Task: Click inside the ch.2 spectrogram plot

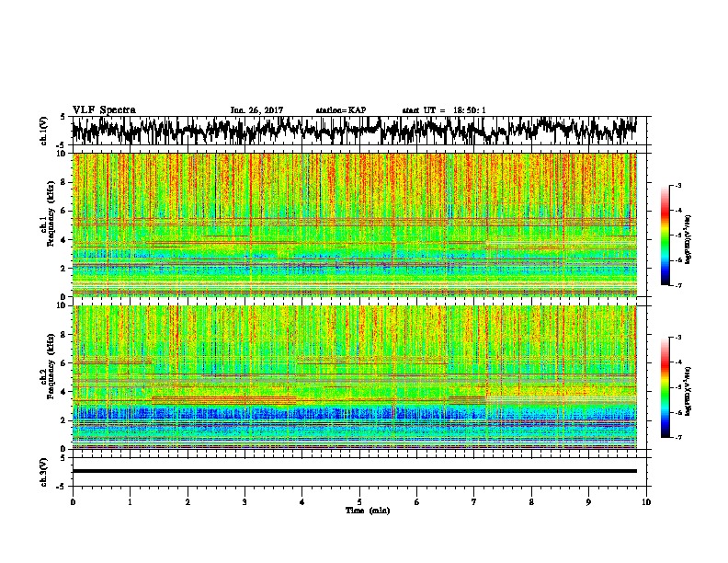Action: click(x=354, y=377)
